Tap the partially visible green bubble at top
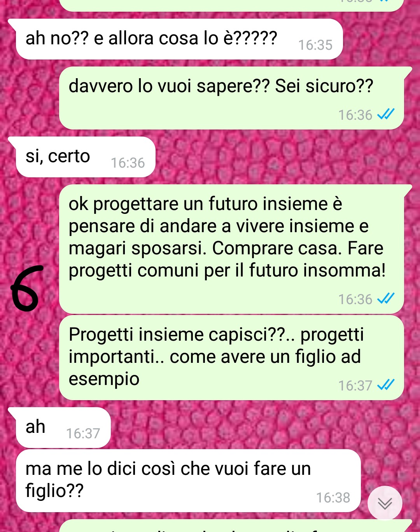420x532 pixels. (232, 5)
